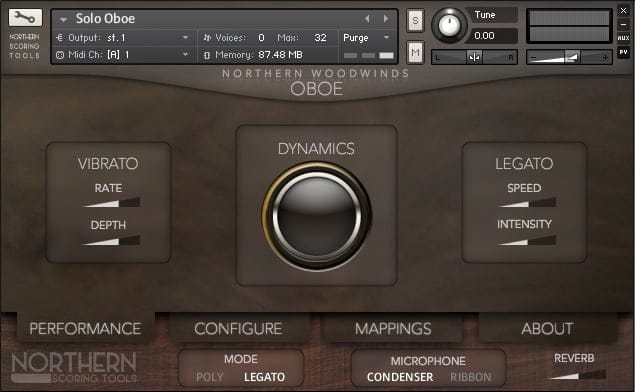Solo the instrument with S button
Screen dimensions: 635x392
click(x=415, y=20)
